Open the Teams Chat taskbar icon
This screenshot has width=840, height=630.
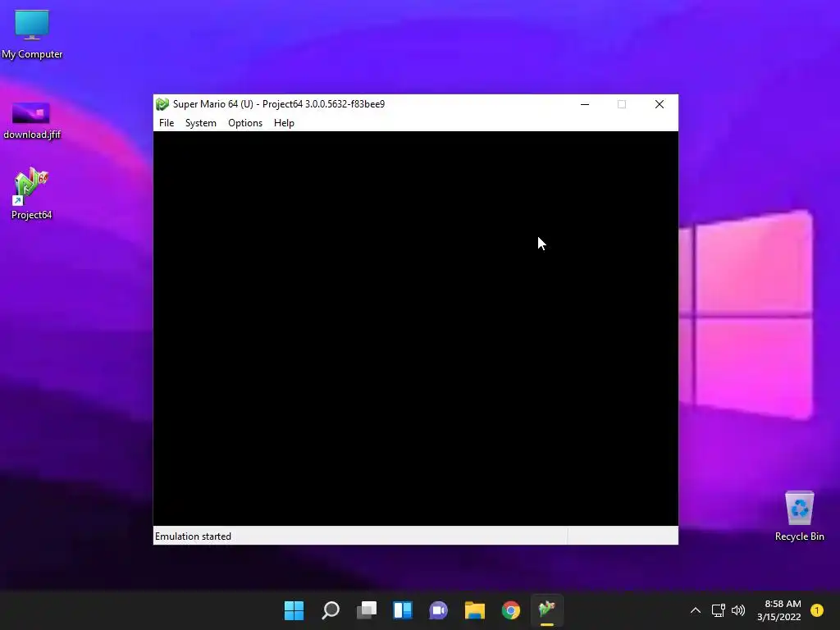coord(438,610)
